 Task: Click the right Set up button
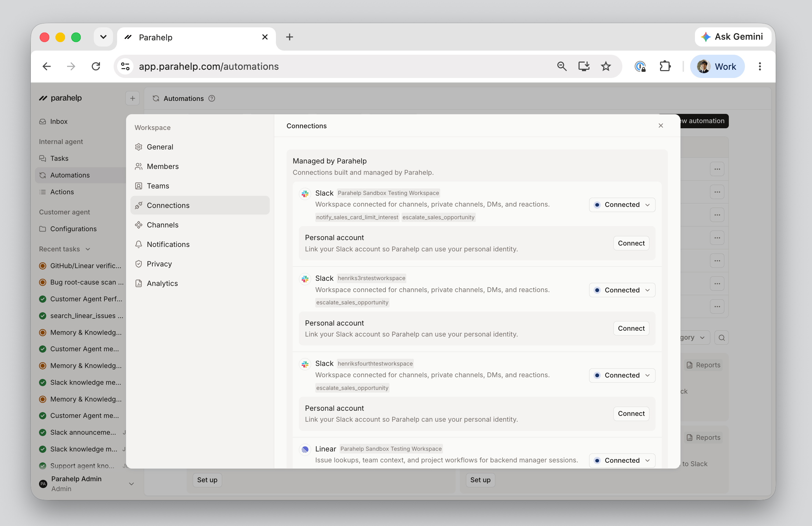click(480, 480)
